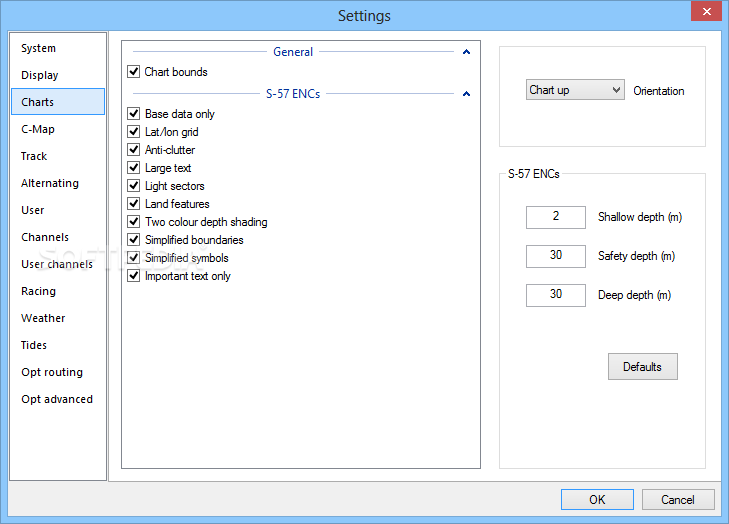
Task: Click the Safety depth input field
Action: point(556,256)
